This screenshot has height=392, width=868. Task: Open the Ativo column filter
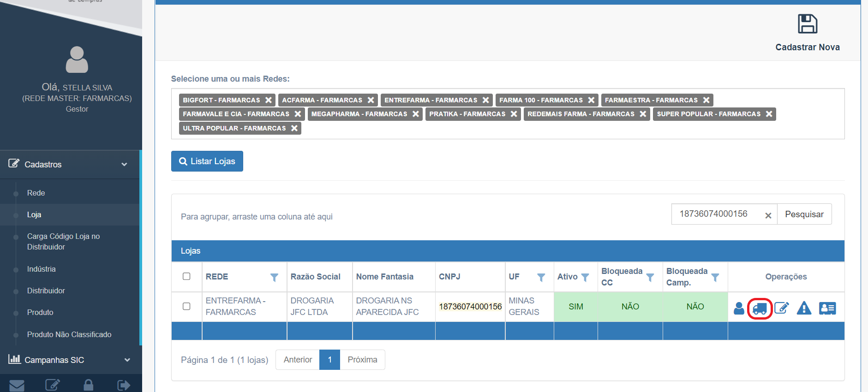click(x=585, y=277)
